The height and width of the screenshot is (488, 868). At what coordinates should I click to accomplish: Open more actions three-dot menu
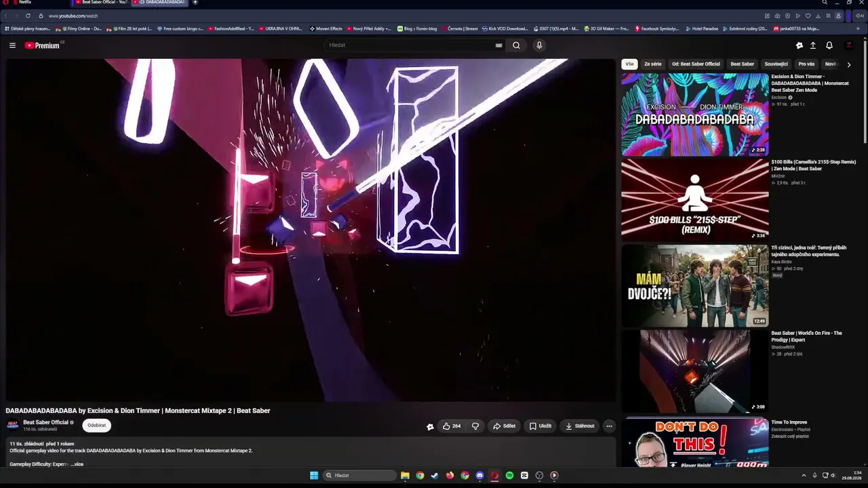pyautogui.click(x=609, y=426)
